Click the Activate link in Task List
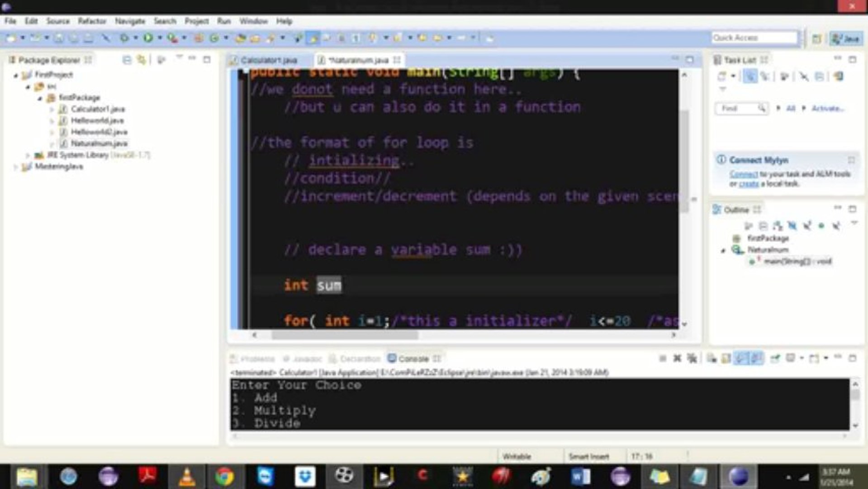The image size is (868, 489). point(829,109)
